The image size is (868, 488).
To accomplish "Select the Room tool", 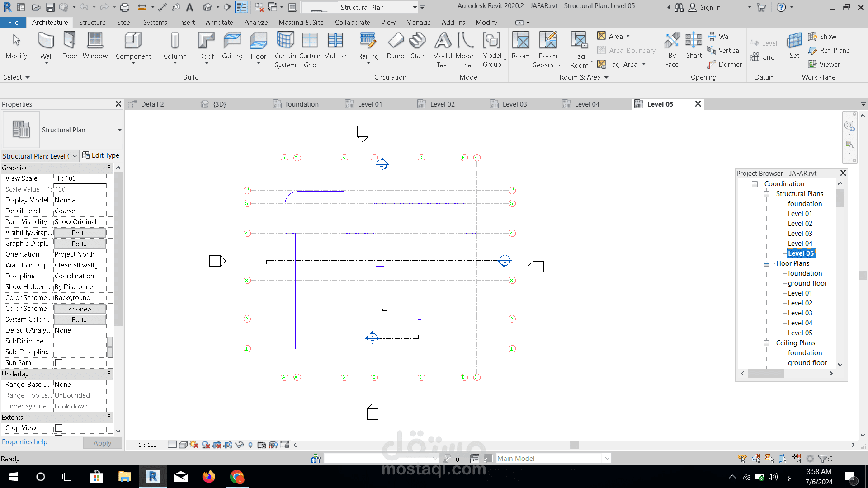I will tap(520, 46).
